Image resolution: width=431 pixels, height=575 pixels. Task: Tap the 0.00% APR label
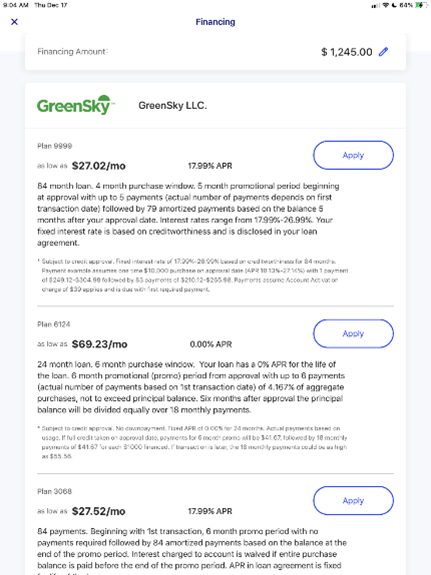click(211, 344)
